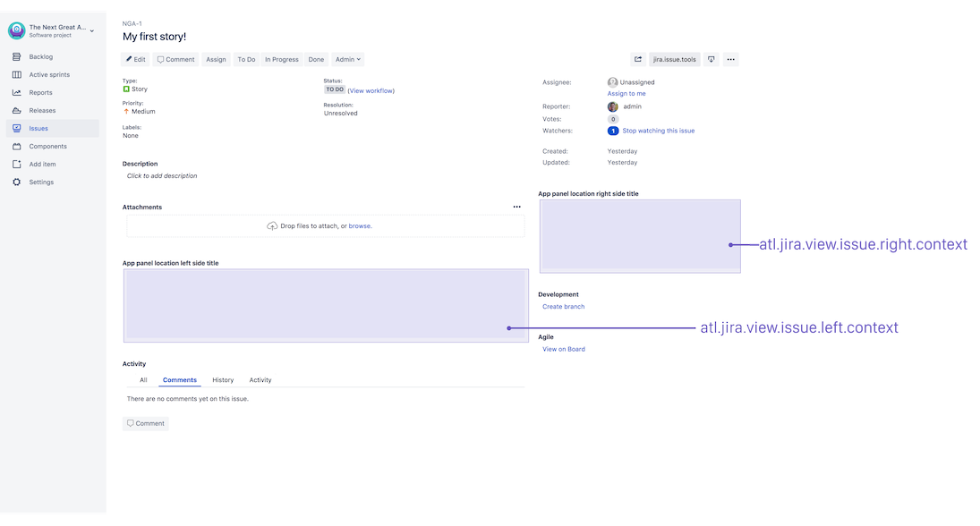The image size is (980, 526).
Task: Open the more actions ellipsis in header
Action: click(731, 59)
